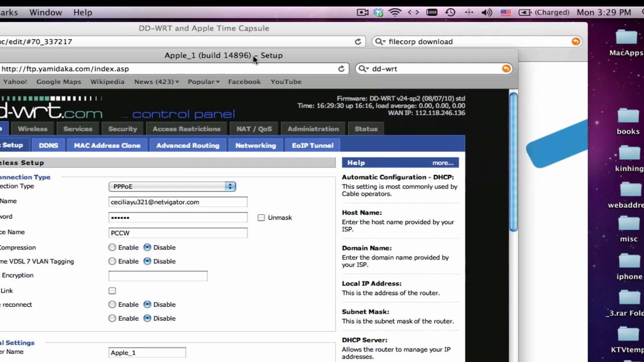644x362 pixels.
Task: Click the Router Name field containing Apple_1
Action: click(147, 353)
